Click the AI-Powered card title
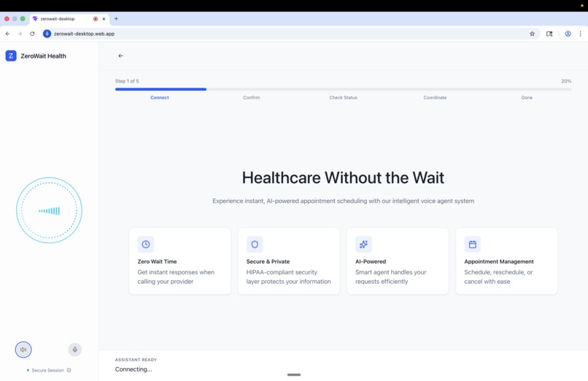The height and width of the screenshot is (381, 588). (x=371, y=261)
